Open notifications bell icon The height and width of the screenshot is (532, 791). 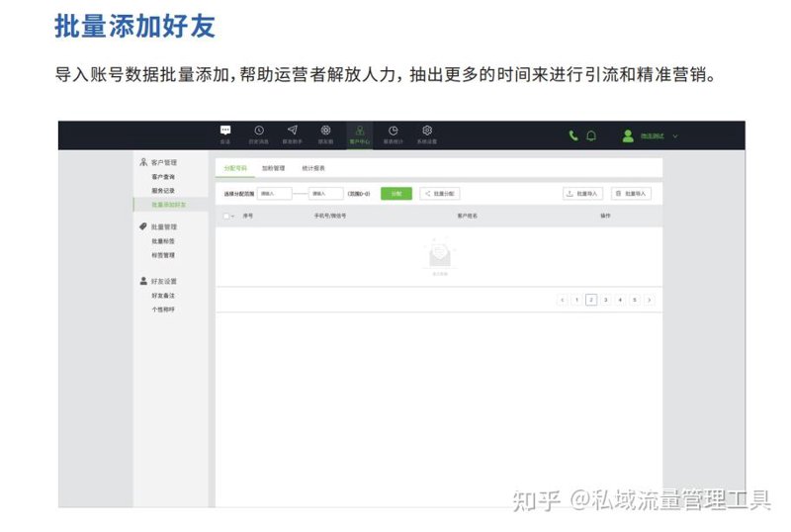click(591, 135)
